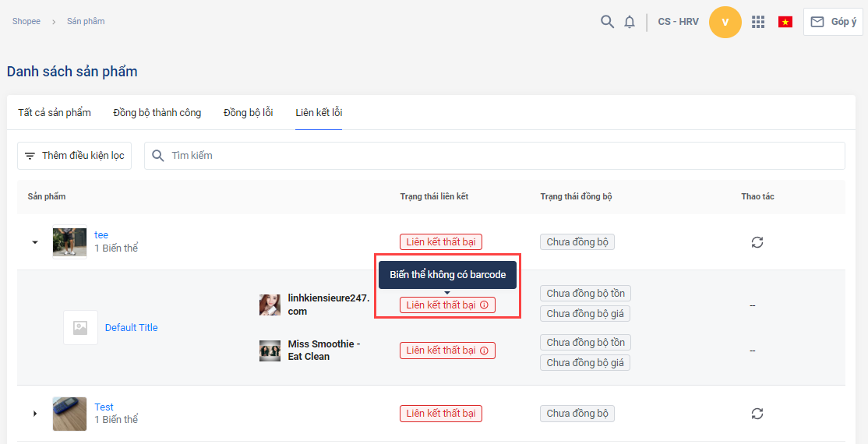
Task: Expand the Test product row
Action: tap(35, 414)
